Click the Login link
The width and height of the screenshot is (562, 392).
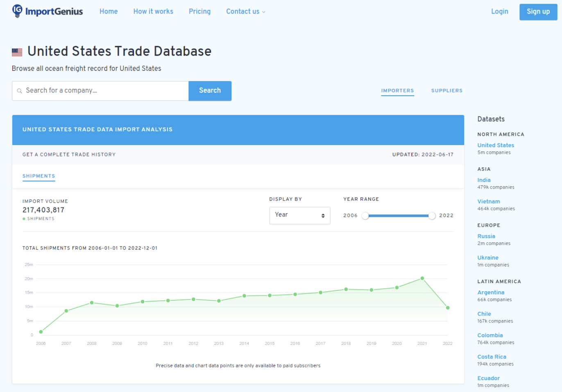tap(500, 11)
